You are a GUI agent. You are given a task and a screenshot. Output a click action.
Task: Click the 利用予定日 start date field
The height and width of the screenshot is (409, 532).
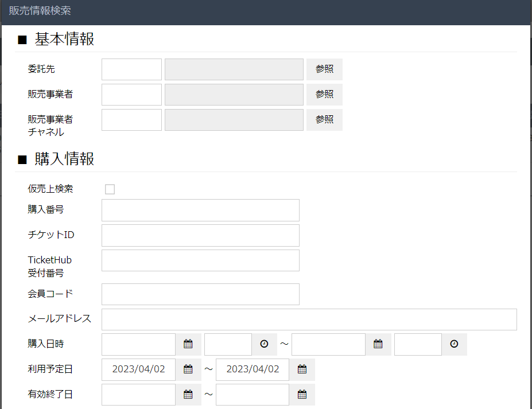(138, 369)
